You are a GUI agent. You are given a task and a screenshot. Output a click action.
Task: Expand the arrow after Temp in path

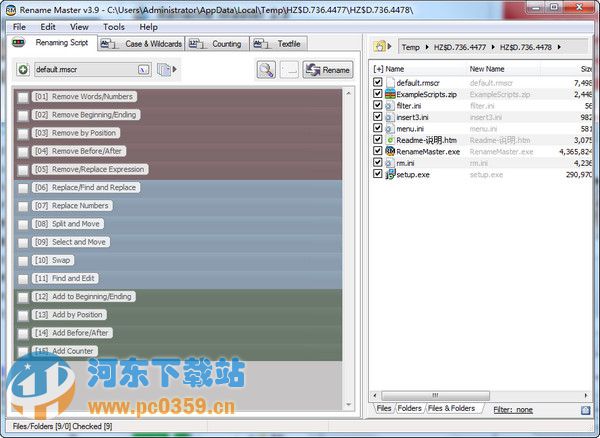pyautogui.click(x=427, y=47)
